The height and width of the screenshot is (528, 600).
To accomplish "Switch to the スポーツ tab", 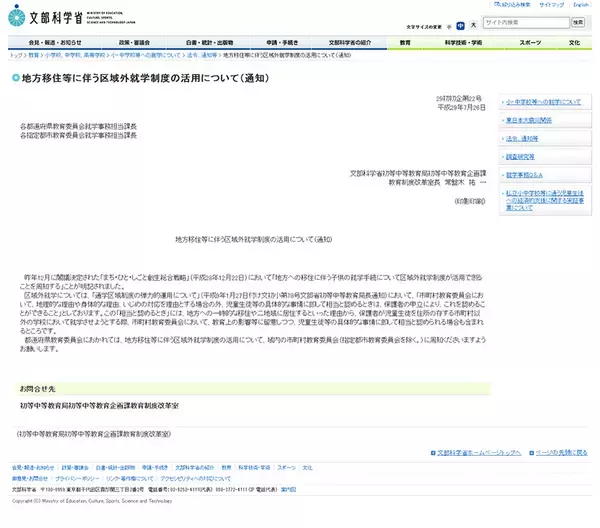I will pos(530,43).
